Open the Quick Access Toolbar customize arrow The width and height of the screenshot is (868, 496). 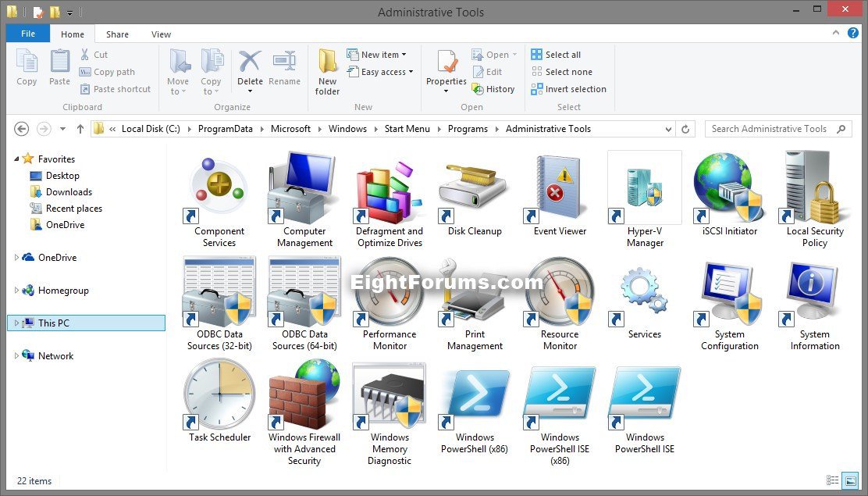click(x=69, y=12)
